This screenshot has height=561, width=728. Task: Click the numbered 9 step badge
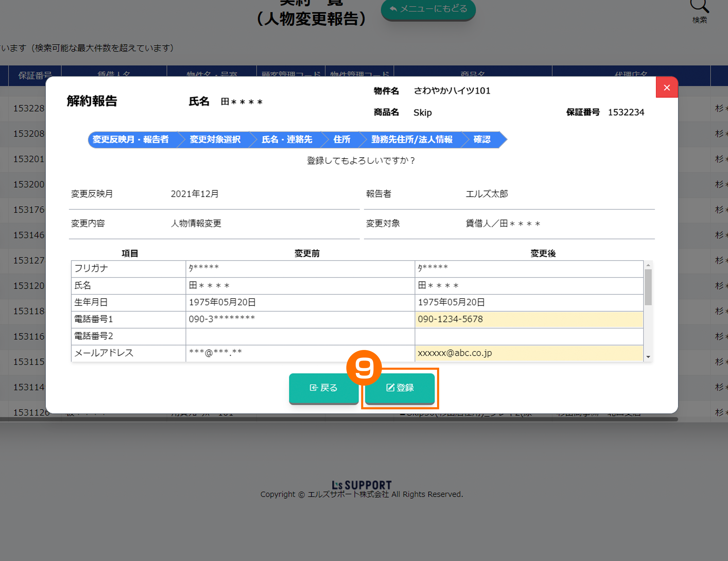(x=364, y=368)
